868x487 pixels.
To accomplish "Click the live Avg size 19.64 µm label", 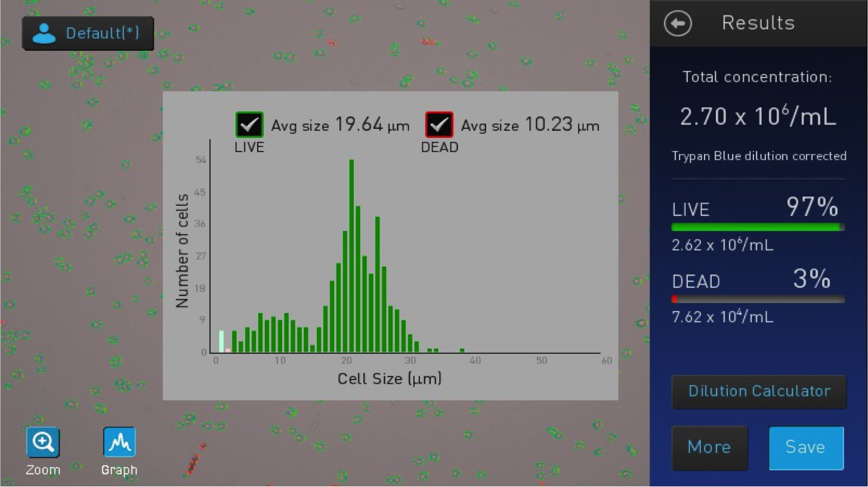I will tap(340, 125).
